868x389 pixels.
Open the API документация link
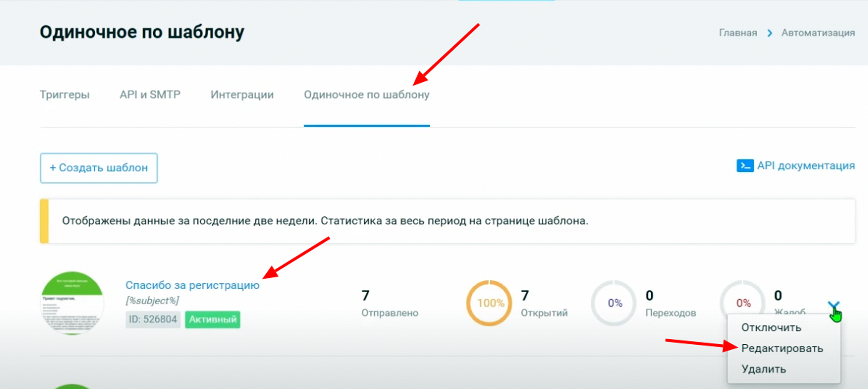point(806,166)
